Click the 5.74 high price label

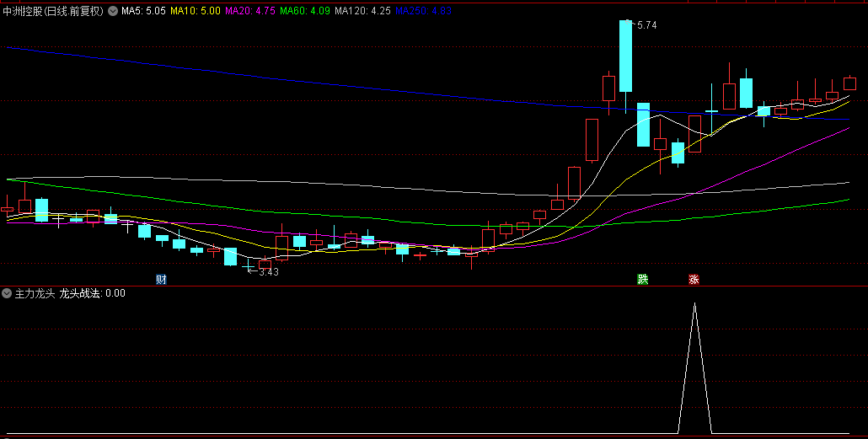point(646,25)
